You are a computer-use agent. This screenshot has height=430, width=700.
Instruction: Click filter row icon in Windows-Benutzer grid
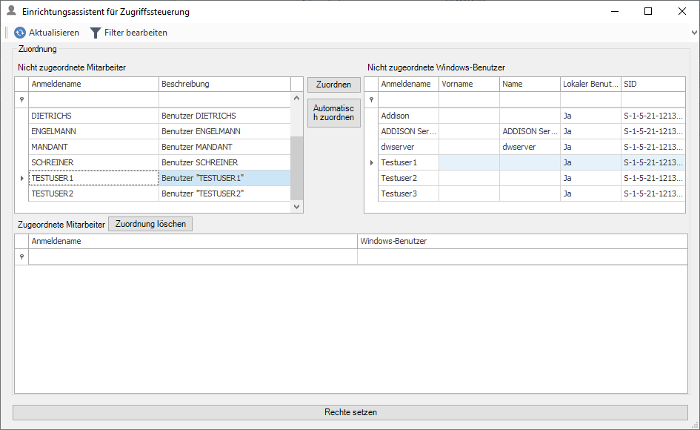(x=371, y=100)
